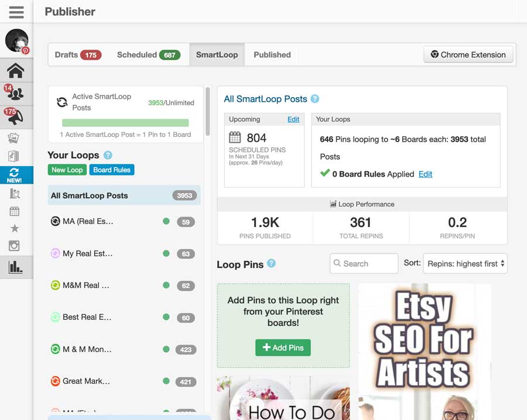The height and width of the screenshot is (420, 527).
Task: Open the Sort Repins: highest first dropdown
Action: tap(465, 264)
